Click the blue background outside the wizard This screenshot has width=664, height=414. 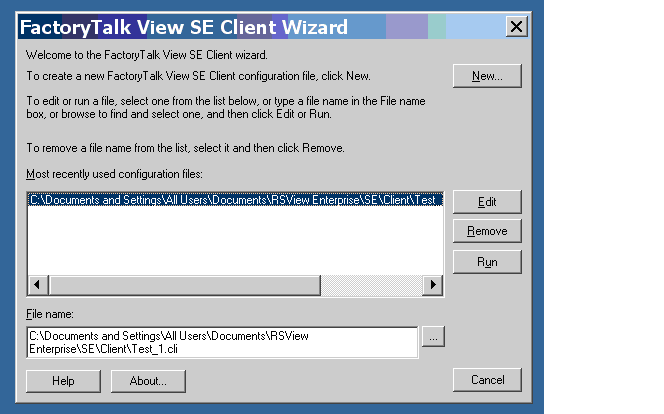point(538,212)
